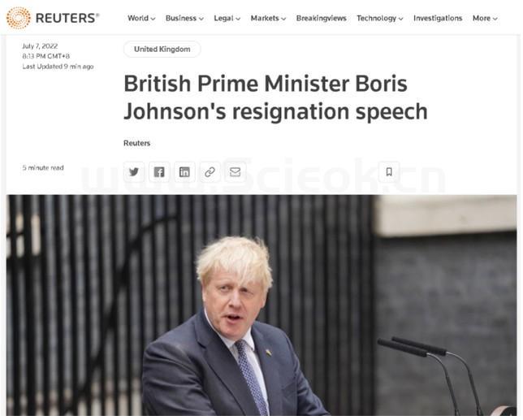Expand the Business dropdown menu

click(184, 19)
